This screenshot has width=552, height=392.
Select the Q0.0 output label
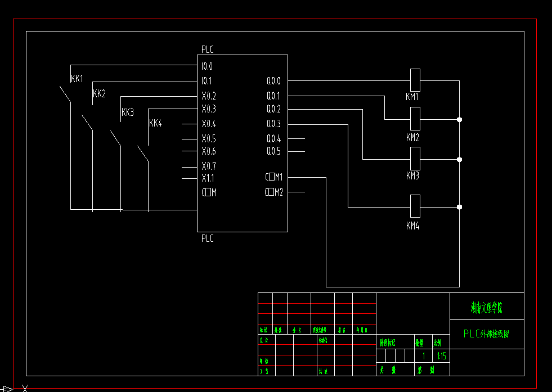[x=273, y=81]
